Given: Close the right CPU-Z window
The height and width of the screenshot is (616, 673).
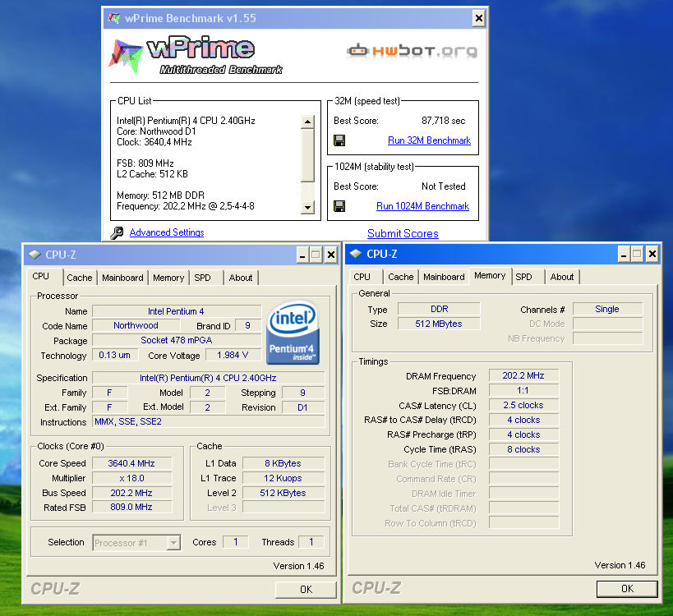Looking at the screenshot, I should 652,255.
